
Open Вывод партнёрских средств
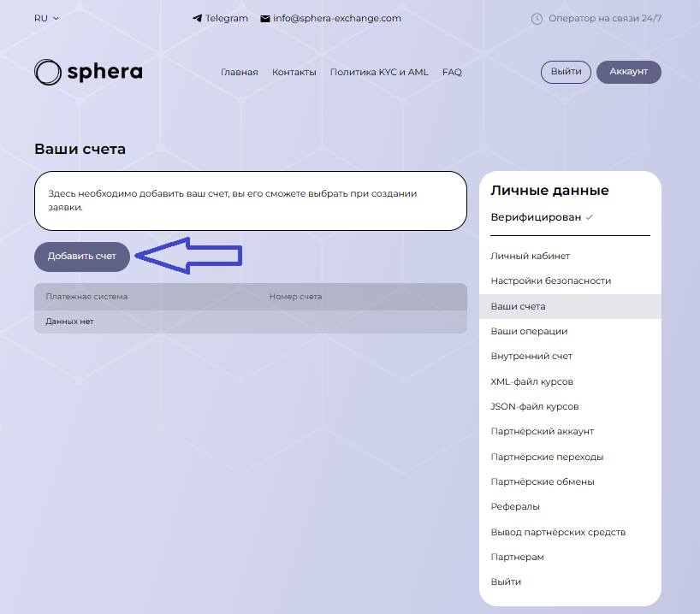[558, 532]
